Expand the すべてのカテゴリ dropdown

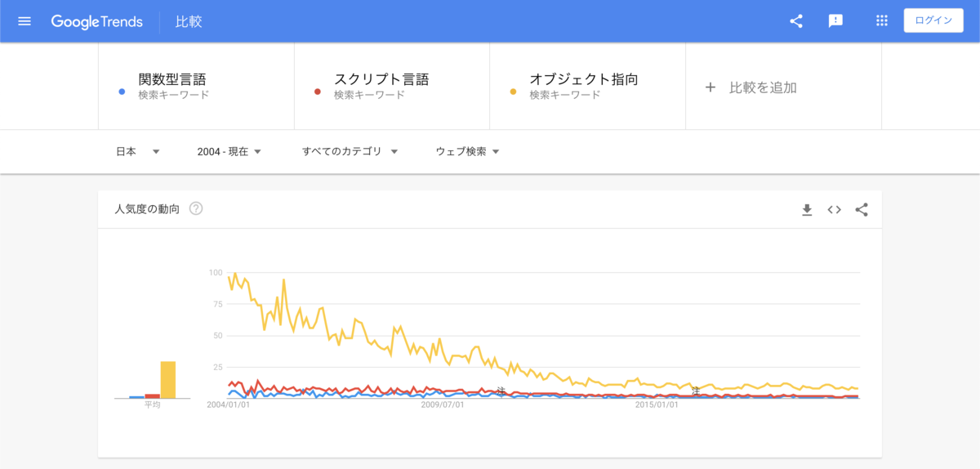click(x=350, y=151)
